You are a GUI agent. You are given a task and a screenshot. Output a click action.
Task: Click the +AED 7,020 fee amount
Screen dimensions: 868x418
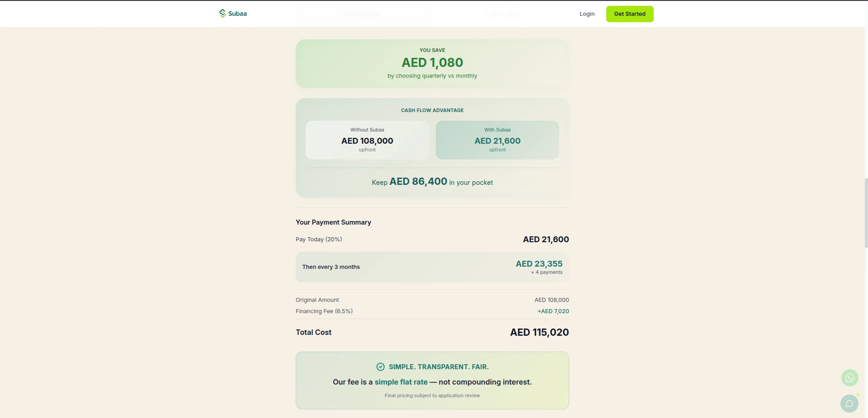pos(553,311)
